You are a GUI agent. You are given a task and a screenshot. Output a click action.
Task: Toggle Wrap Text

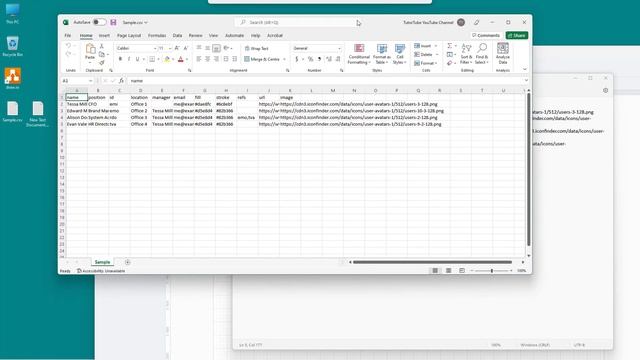pos(257,48)
